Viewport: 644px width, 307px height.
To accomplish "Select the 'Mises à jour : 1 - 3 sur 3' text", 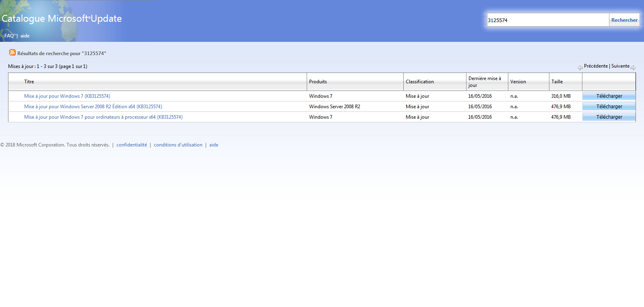I will pos(47,66).
